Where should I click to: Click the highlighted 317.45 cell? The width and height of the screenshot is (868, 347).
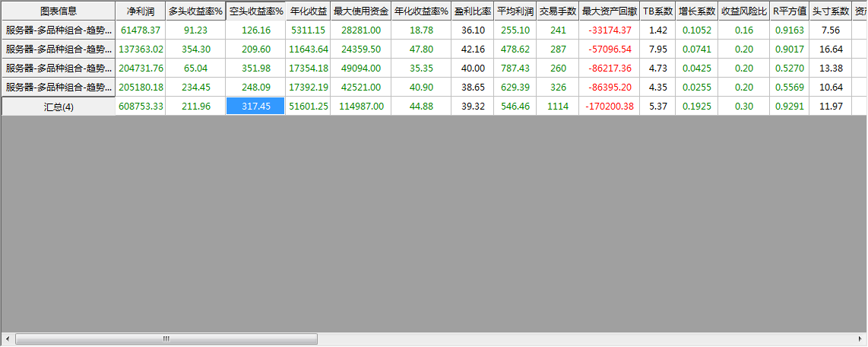coord(255,107)
